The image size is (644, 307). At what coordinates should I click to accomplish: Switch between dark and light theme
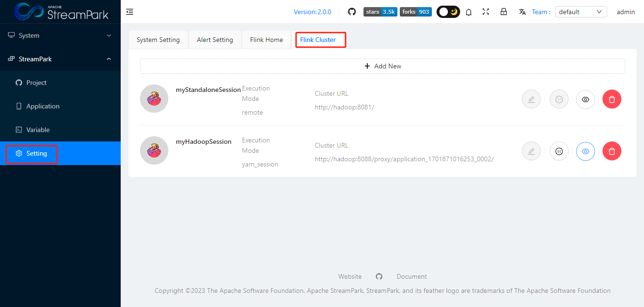[447, 11]
